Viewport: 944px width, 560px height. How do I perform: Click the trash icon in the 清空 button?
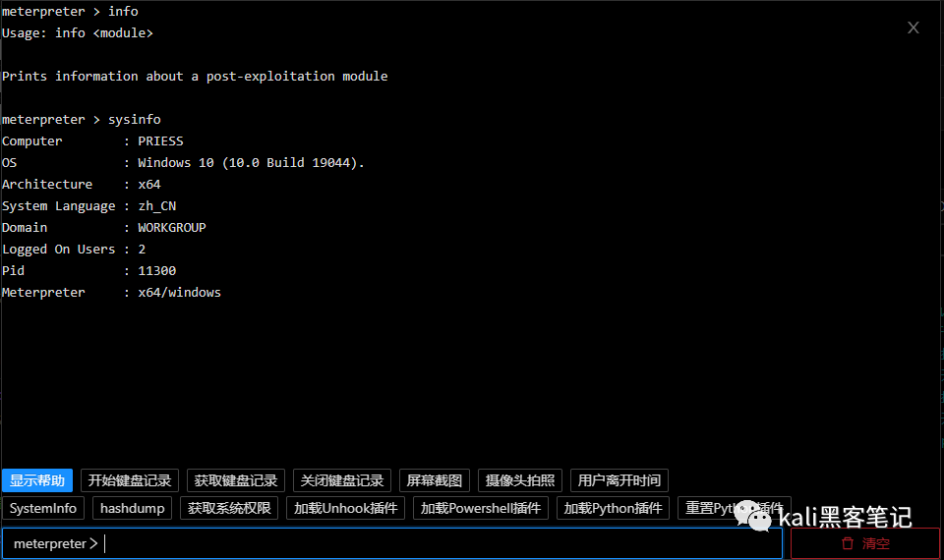[x=847, y=543]
